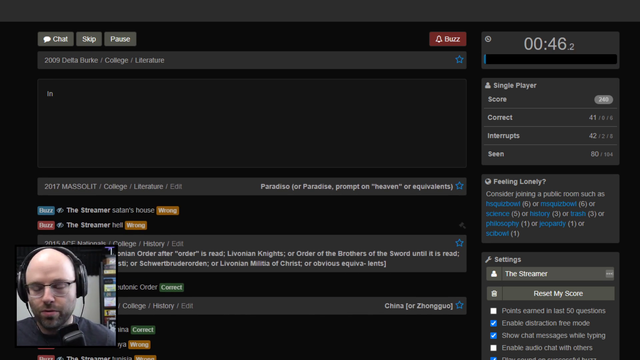
Task: Disable distraction free mode checkbox
Action: click(x=493, y=323)
